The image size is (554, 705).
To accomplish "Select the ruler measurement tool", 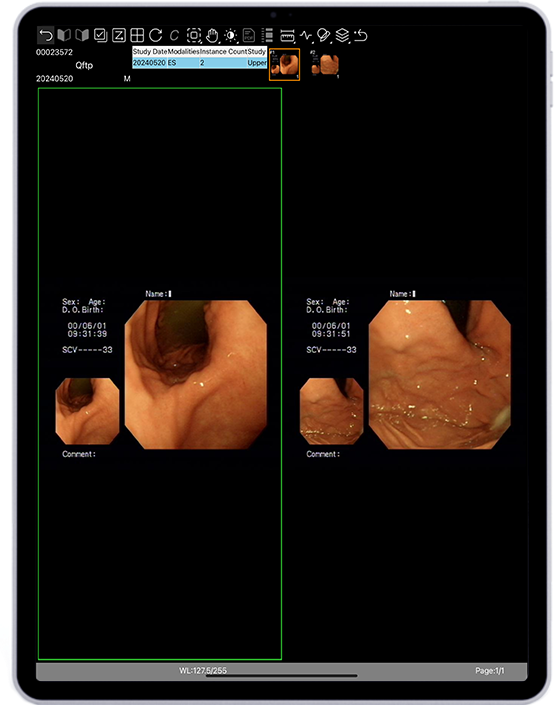I will (287, 36).
